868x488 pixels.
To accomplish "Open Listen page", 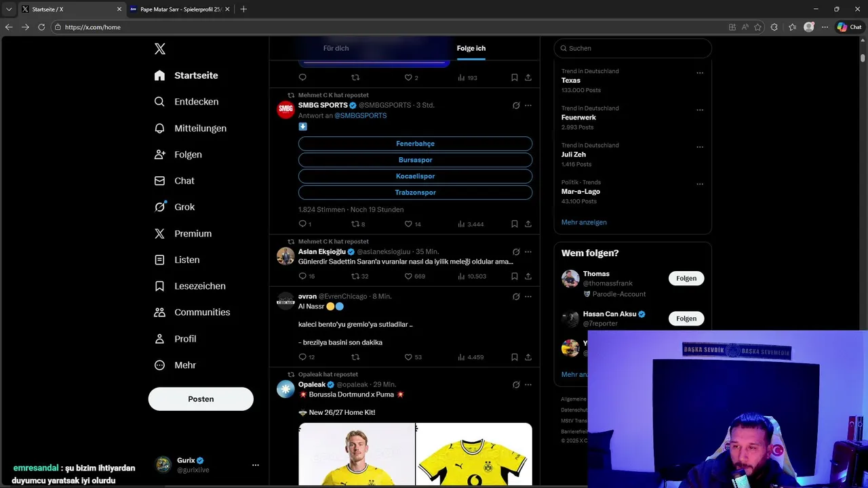I will pos(177,260).
